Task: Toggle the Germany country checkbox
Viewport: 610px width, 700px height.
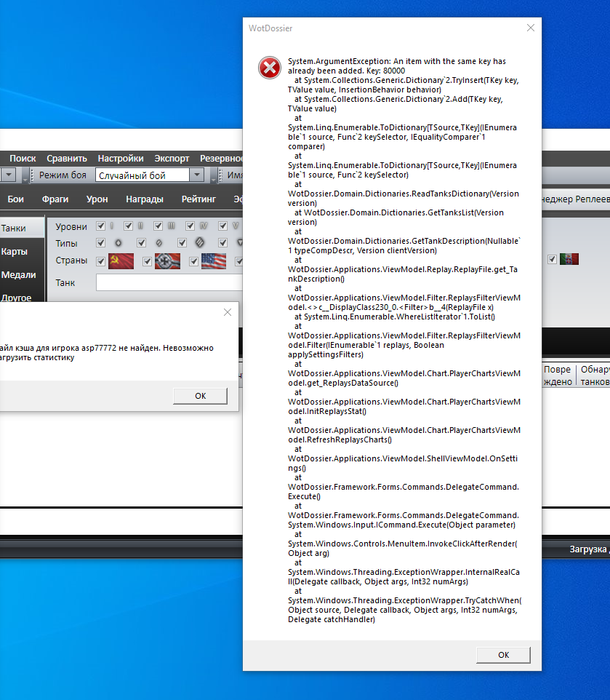Action: coord(147,261)
